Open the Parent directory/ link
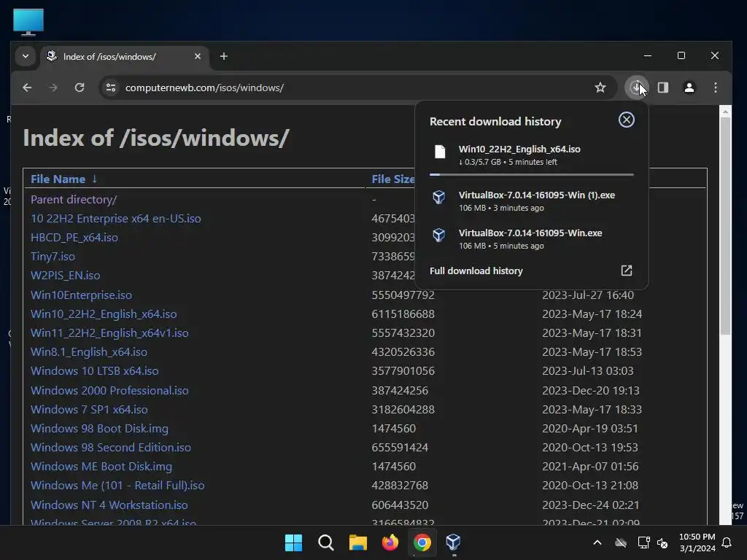The height and width of the screenshot is (560, 747). pos(74,200)
